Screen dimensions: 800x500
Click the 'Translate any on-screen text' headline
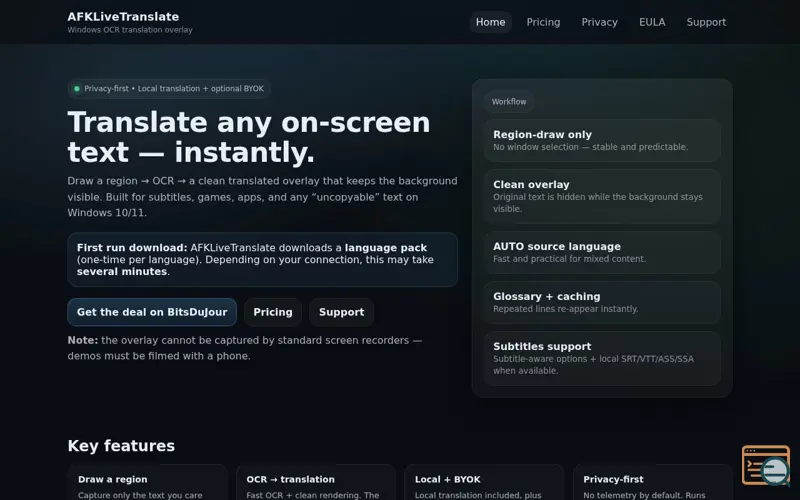(249, 137)
